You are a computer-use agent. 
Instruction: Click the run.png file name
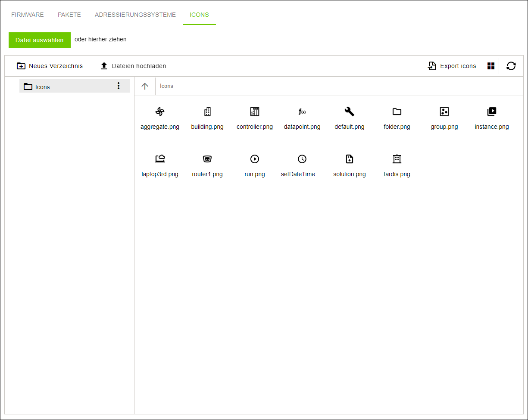(x=255, y=174)
